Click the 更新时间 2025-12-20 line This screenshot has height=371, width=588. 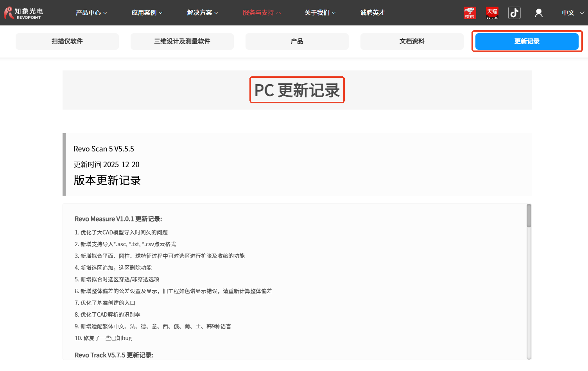coord(106,165)
